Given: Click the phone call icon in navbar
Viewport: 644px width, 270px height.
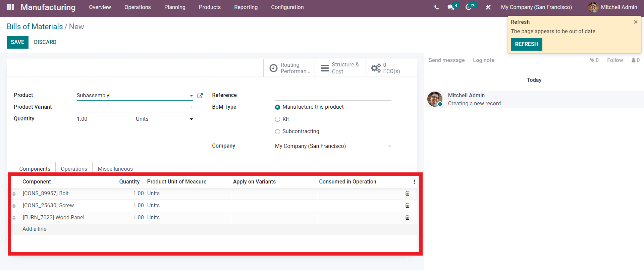Looking at the screenshot, I should click(x=436, y=7).
